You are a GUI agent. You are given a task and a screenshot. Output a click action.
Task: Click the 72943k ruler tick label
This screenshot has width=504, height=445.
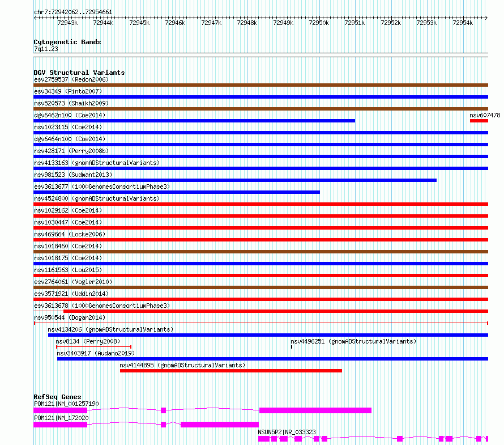67,23
